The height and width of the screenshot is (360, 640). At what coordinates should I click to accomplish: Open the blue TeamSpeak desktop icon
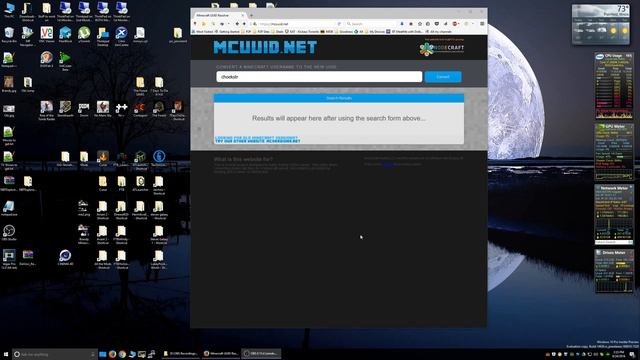[x=159, y=158]
